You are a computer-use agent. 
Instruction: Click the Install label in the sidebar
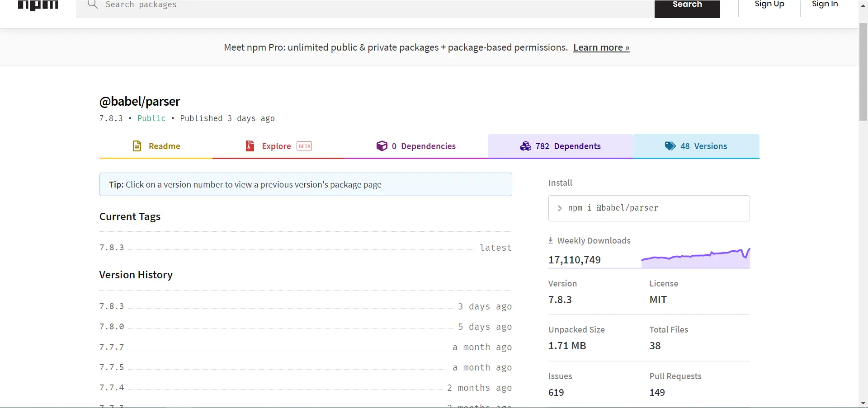[560, 183]
